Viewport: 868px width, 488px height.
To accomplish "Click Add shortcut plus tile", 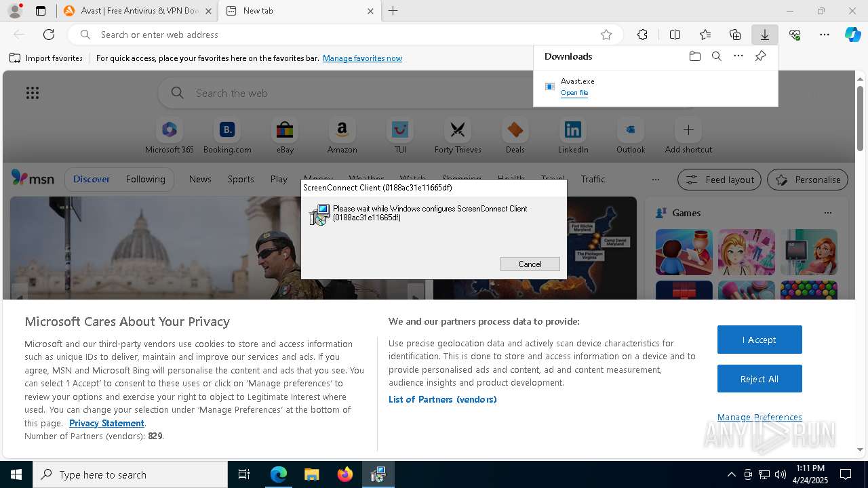I will [x=688, y=136].
